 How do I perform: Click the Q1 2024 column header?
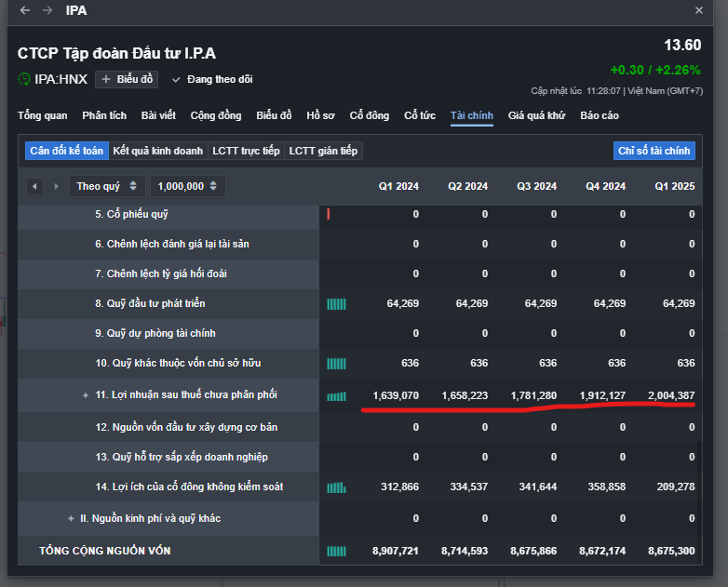[398, 186]
